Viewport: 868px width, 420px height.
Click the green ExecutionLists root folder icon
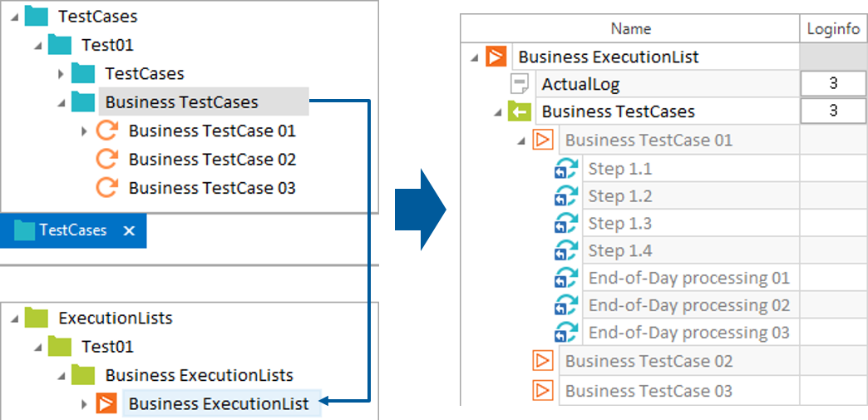[x=37, y=318]
